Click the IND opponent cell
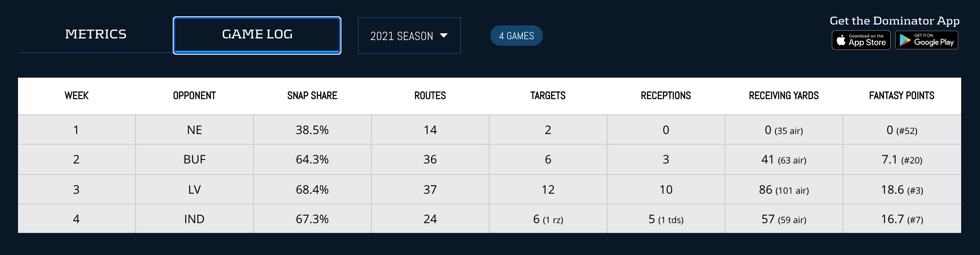Image resolution: width=980 pixels, height=255 pixels. click(194, 219)
